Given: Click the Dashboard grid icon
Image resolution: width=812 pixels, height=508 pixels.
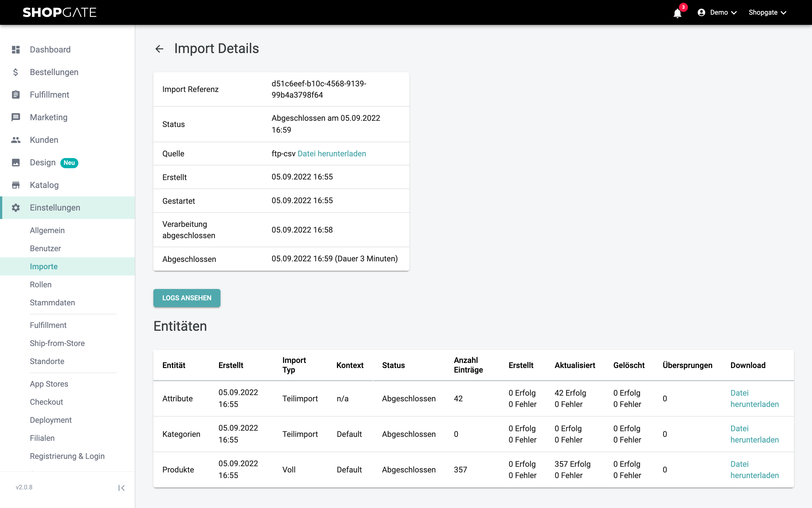Looking at the screenshot, I should (x=16, y=49).
